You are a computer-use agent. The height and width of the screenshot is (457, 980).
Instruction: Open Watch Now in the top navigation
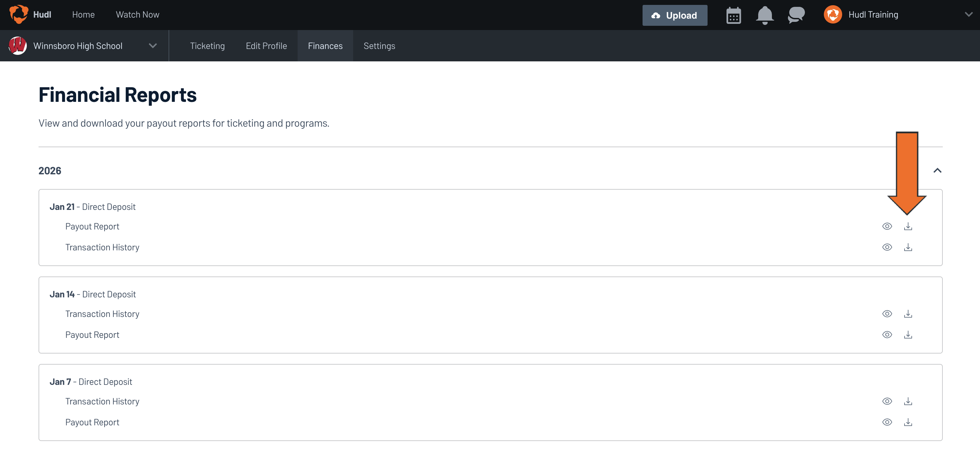[137, 14]
